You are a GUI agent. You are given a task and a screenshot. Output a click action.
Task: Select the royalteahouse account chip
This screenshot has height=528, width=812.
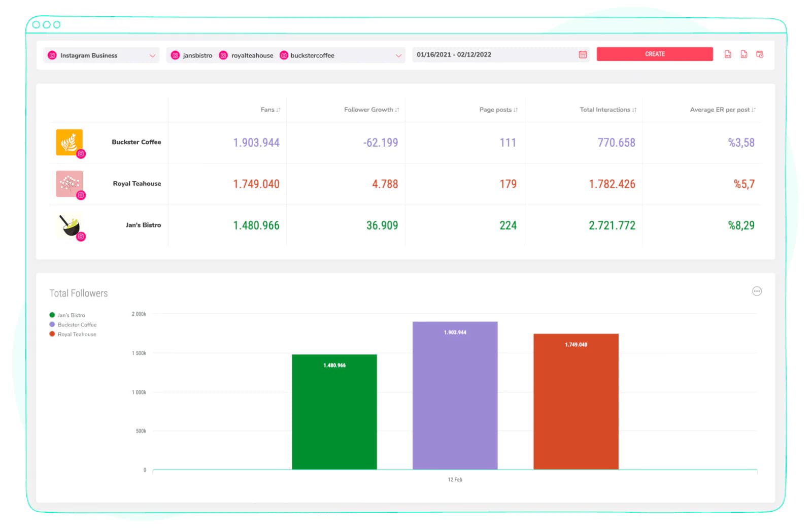pos(247,55)
